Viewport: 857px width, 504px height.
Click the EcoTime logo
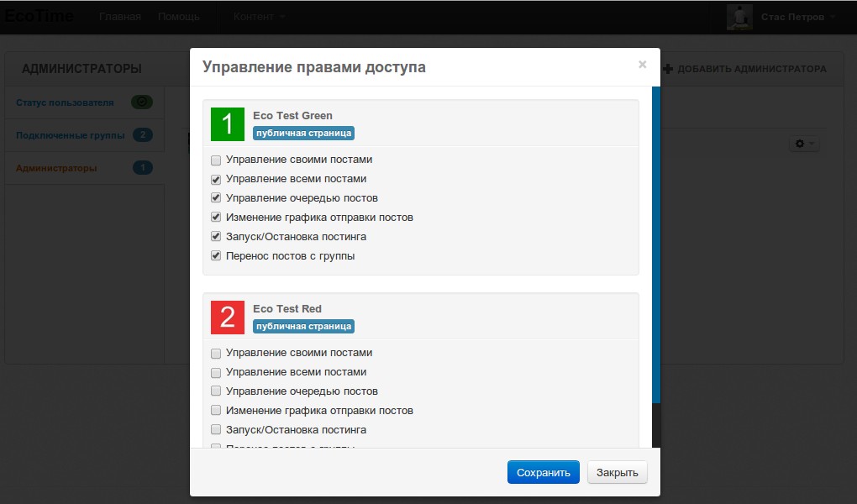(39, 16)
